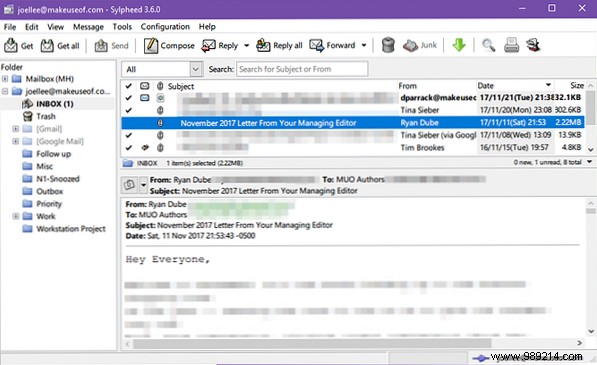
Task: Click the Attachment paperclip column header icon
Action: [x=160, y=86]
